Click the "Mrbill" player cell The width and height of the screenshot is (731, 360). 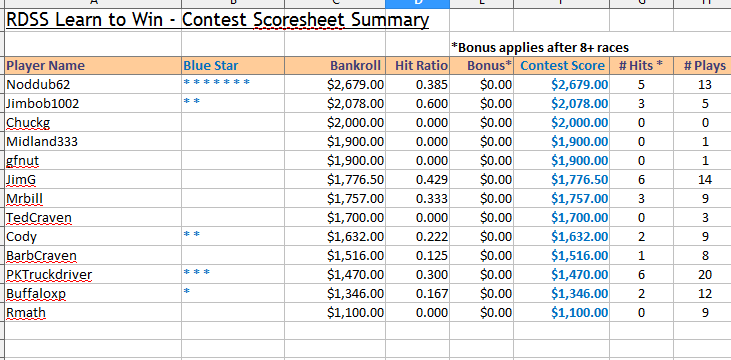pyautogui.click(x=93, y=199)
